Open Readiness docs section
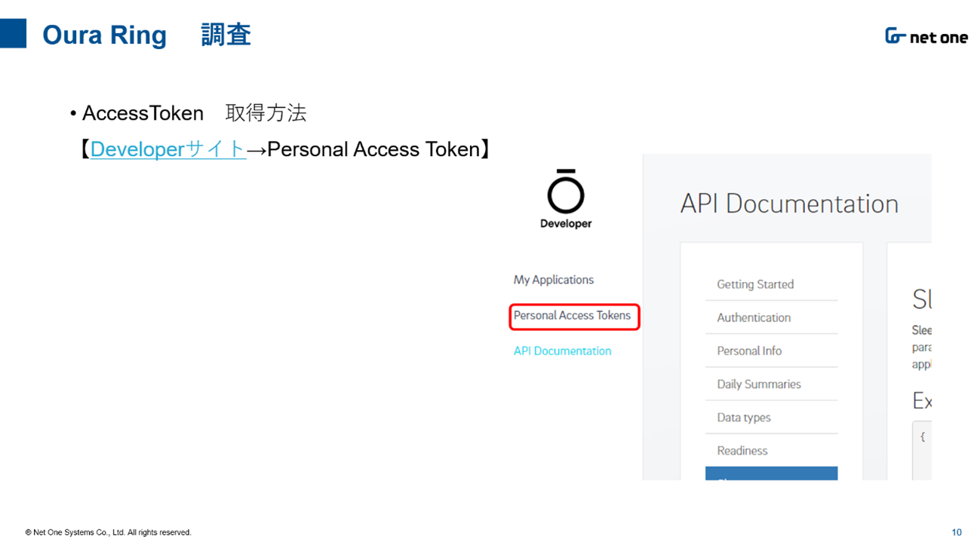The image size is (980, 551). (742, 451)
